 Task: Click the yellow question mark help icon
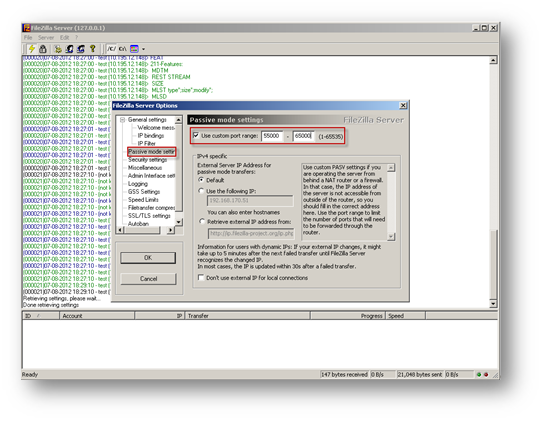click(92, 49)
